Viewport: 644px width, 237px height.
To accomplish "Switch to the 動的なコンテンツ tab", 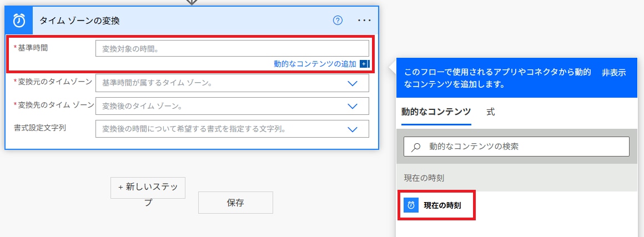I will [436, 112].
